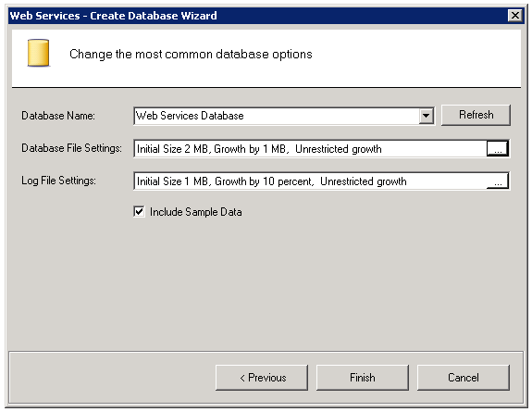Click the white header banner area
The width and height of the screenshot is (532, 412).
[x=266, y=58]
